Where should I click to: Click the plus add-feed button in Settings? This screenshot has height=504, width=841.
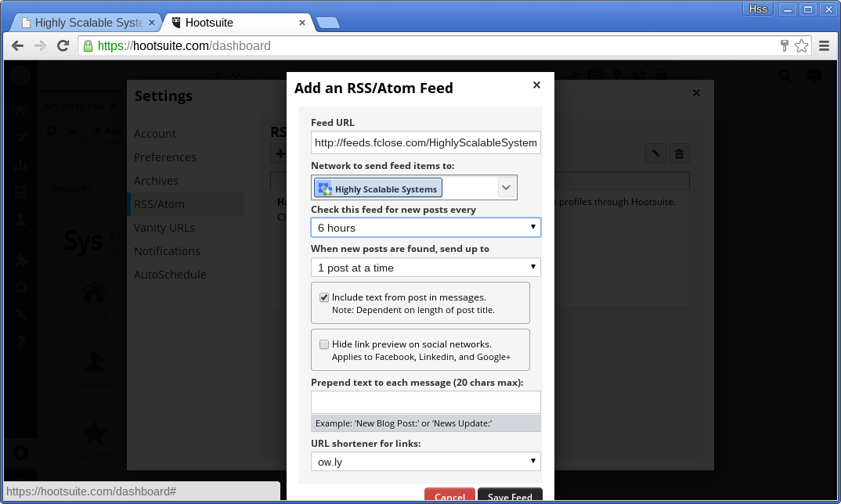tap(280, 154)
